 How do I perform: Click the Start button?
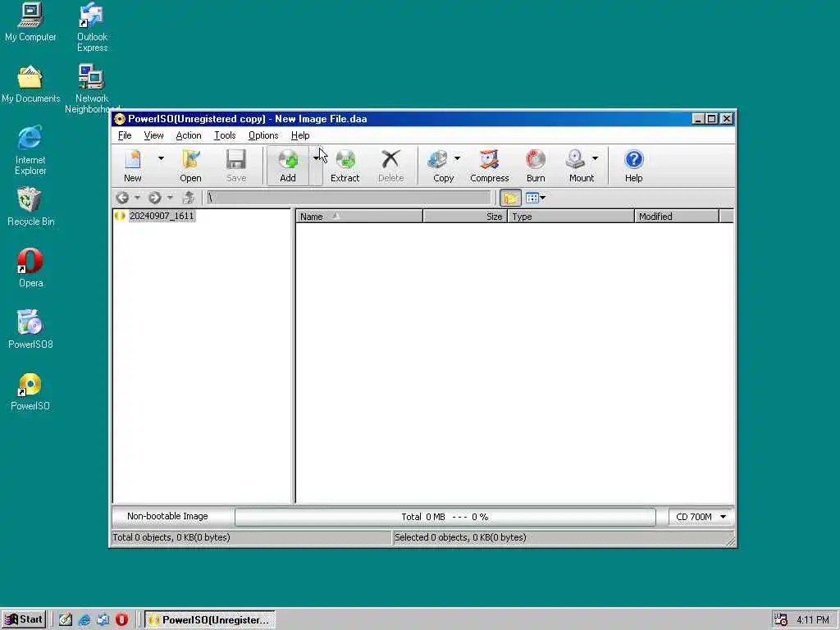pos(24,619)
